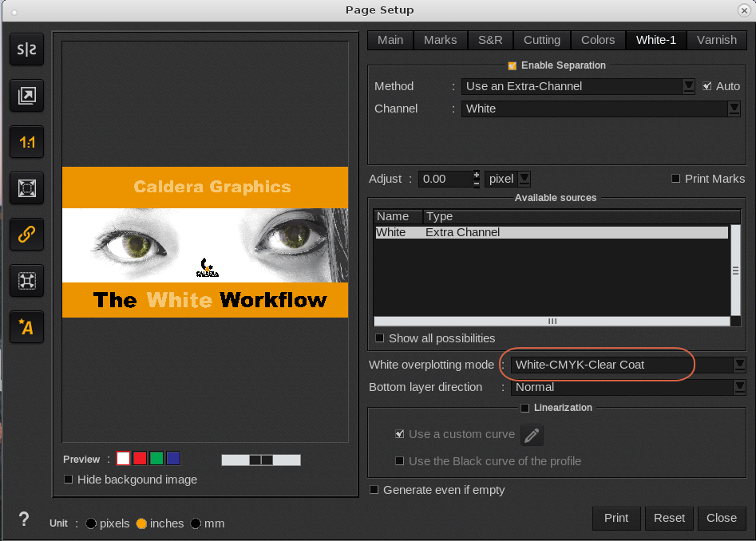Toggle the orange chain link icon
The image size is (756, 541).
(x=26, y=235)
